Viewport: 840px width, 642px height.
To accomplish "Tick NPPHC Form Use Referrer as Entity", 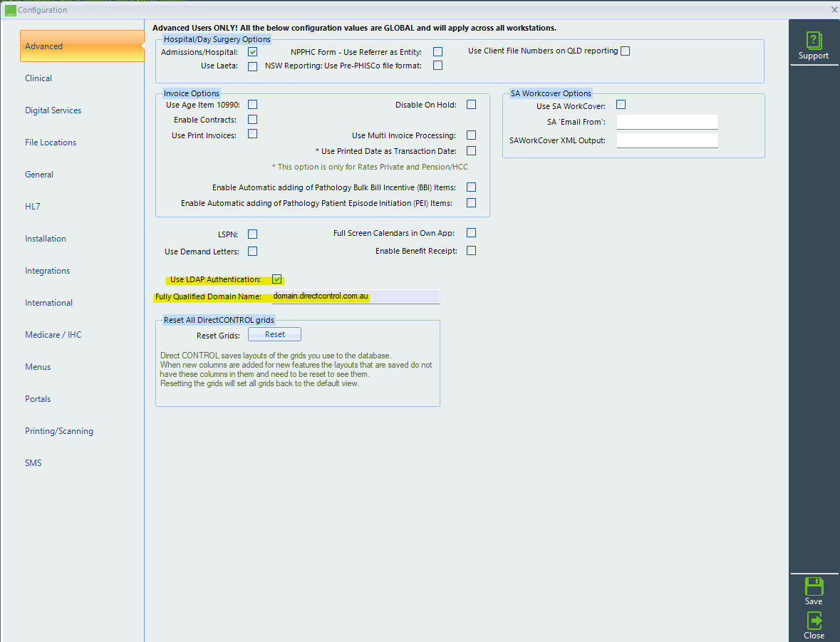I will tap(437, 52).
